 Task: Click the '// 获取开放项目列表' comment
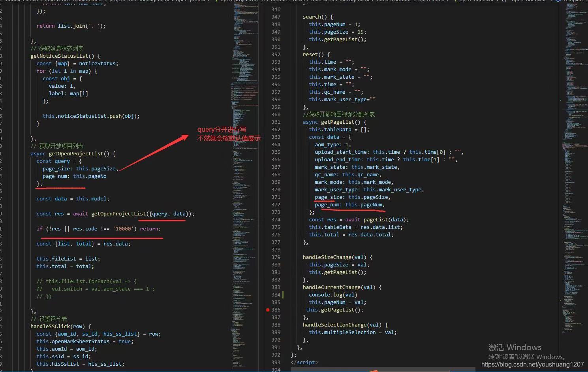57,146
